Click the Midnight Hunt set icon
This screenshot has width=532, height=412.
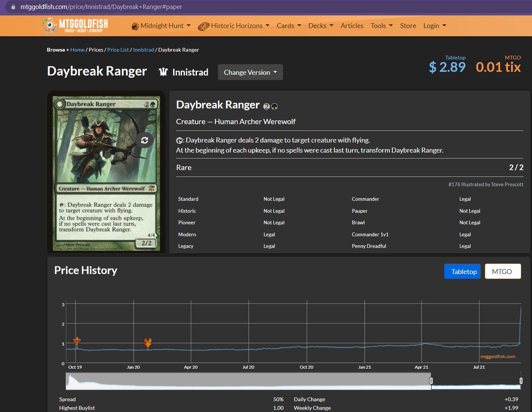(135, 26)
